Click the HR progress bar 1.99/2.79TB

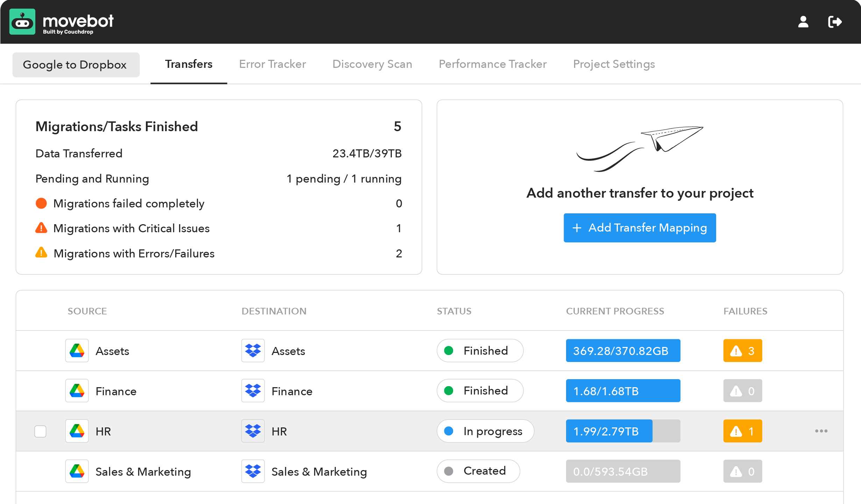[x=623, y=431]
